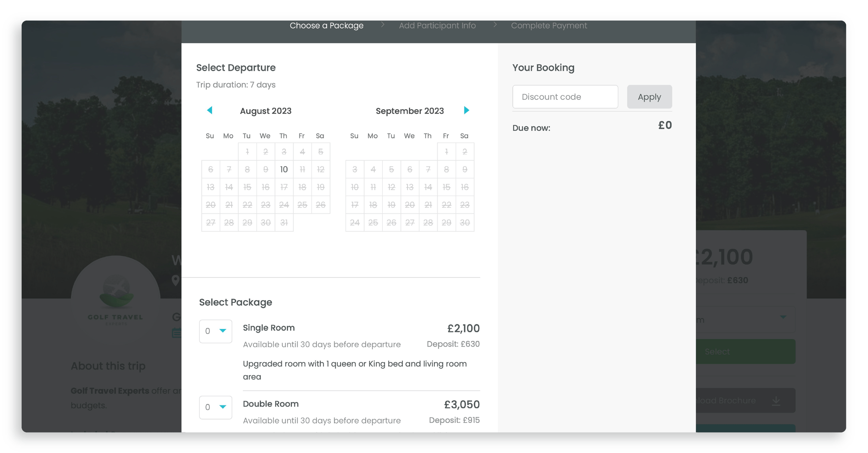Click the Apply button for discount codes
This screenshot has width=868, height=453.
pos(649,97)
